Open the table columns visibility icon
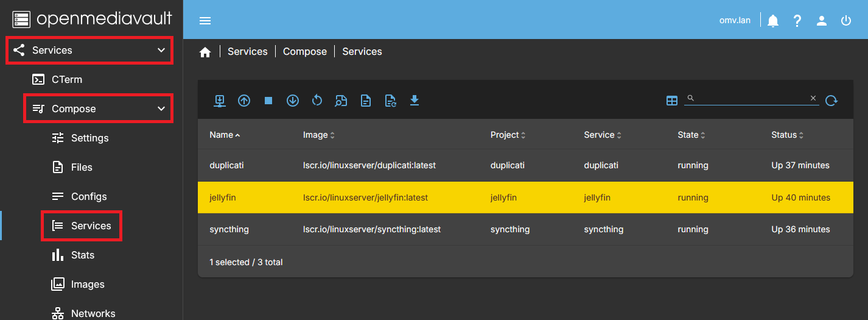The width and height of the screenshot is (868, 320). 672,101
